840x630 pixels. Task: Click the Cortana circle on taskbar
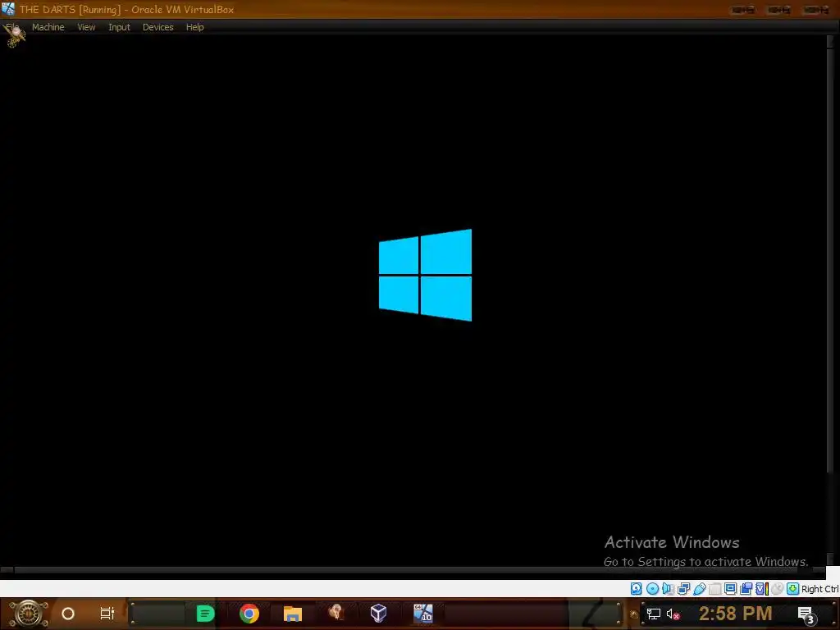[x=68, y=614]
